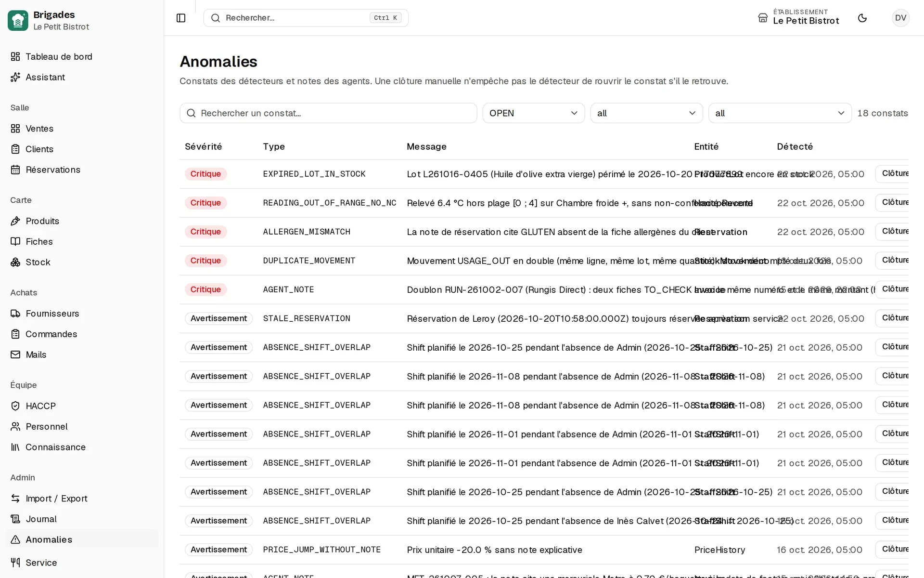
Task: Click the Réservations calendar icon
Action: click(15, 170)
